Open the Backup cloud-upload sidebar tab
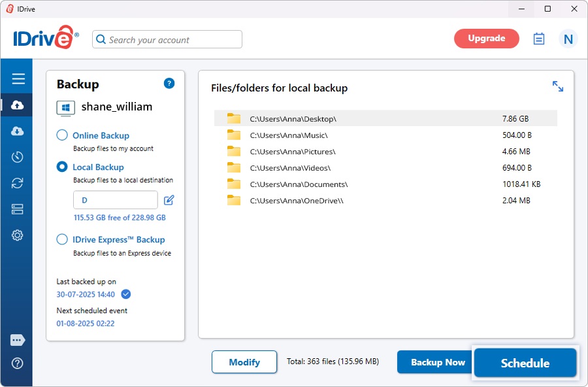588x387 pixels. click(17, 105)
